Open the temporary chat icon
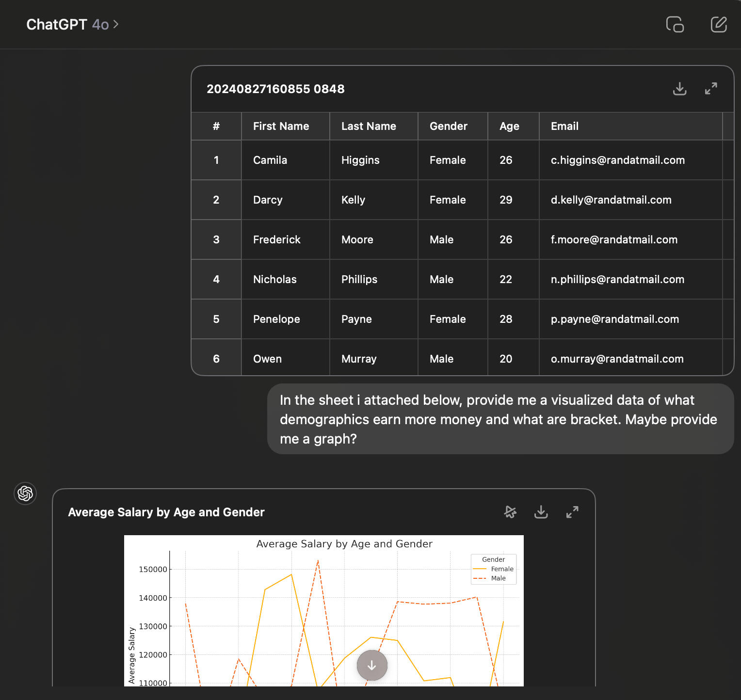The width and height of the screenshot is (741, 700). point(675,24)
